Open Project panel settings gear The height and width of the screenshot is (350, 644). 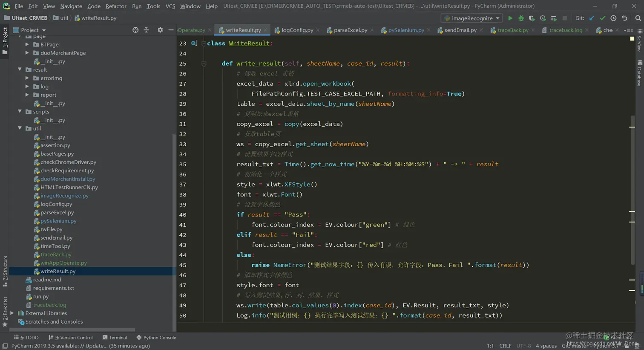coord(160,30)
